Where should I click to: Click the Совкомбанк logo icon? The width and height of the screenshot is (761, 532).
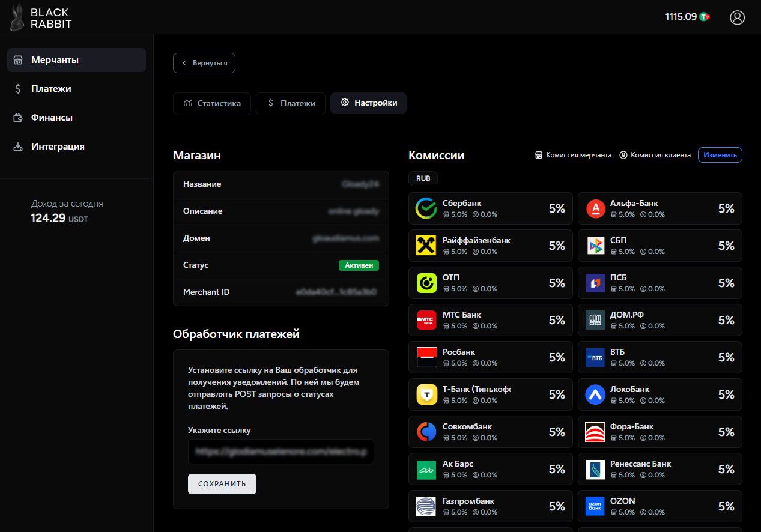click(x=426, y=432)
